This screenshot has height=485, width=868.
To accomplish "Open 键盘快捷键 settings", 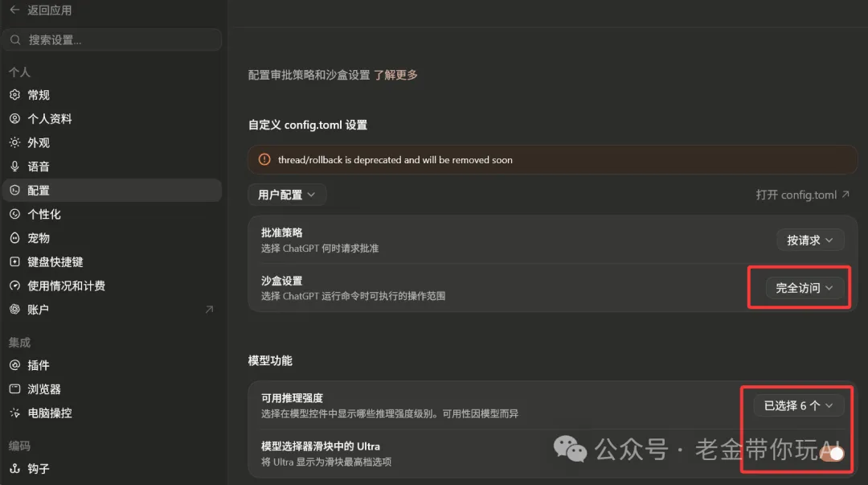I will coord(113,261).
